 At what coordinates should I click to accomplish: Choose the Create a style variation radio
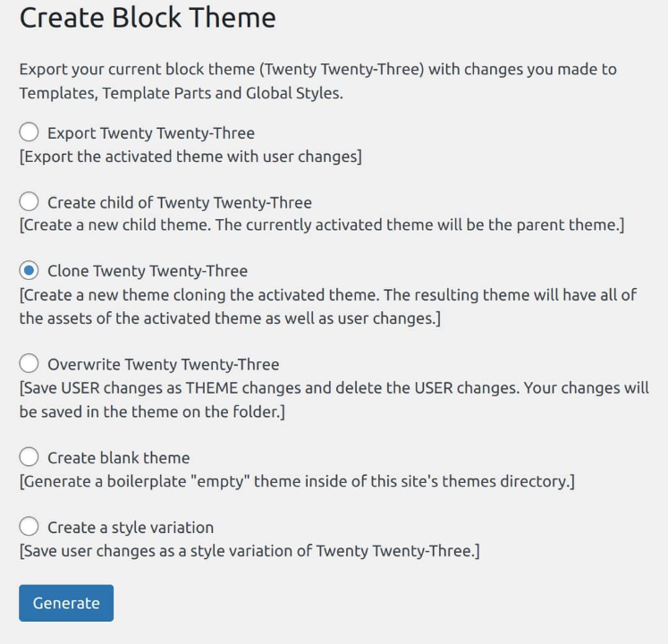click(x=29, y=526)
